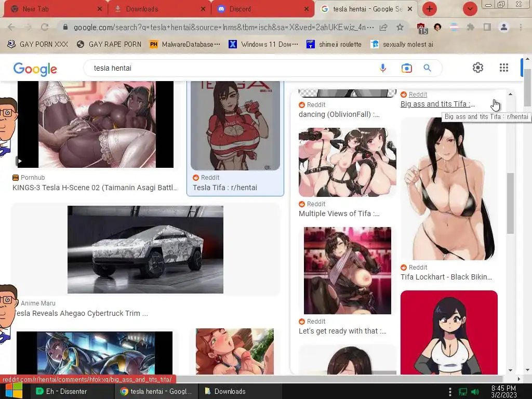The height and width of the screenshot is (399, 532).
Task: Share this page using the share icon
Action: (383, 28)
